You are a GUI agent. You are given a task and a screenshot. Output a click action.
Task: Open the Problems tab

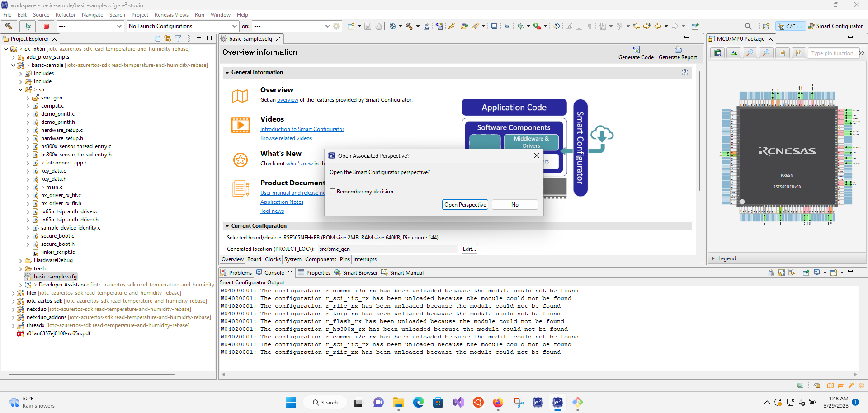[236, 272]
